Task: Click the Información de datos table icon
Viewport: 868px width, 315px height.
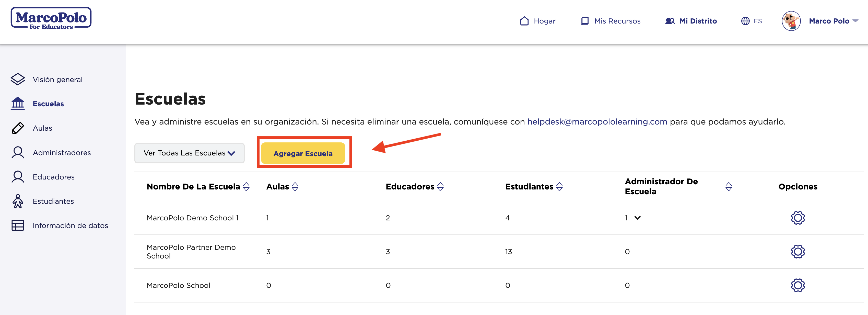Action: click(x=18, y=225)
